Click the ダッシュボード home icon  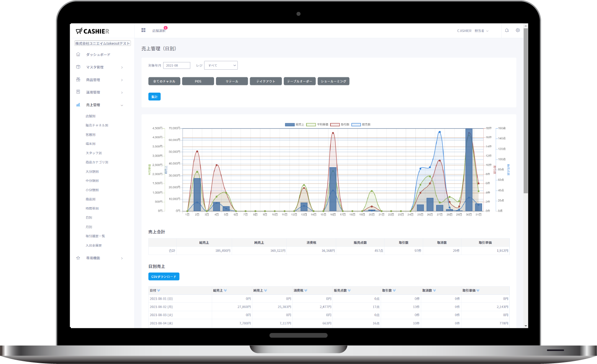[78, 54]
